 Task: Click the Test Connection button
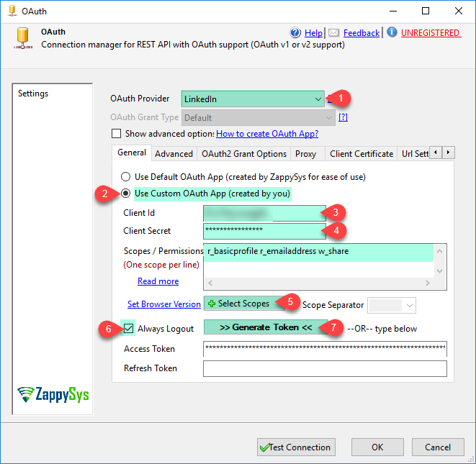point(296,447)
